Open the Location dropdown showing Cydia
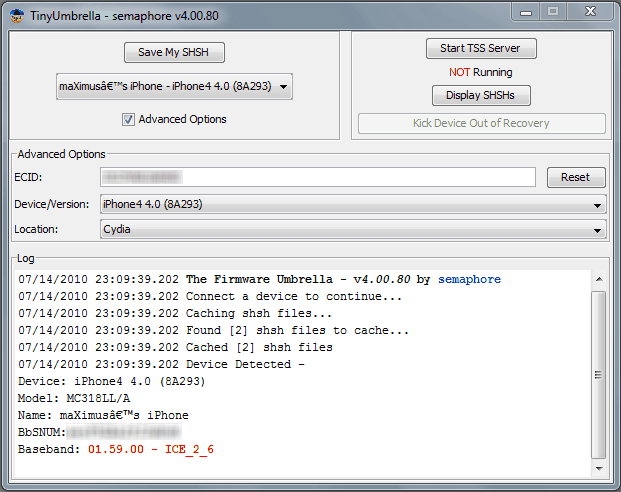This screenshot has width=621, height=492. point(353,229)
